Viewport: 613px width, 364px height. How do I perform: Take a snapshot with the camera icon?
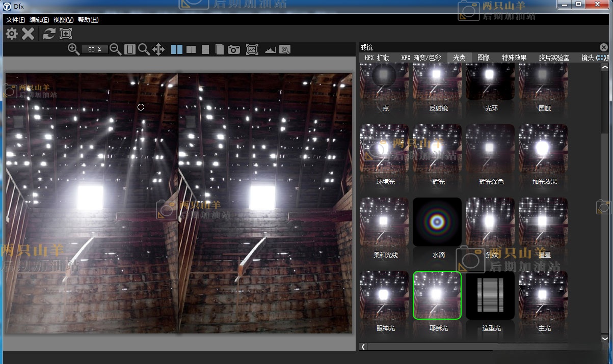(x=234, y=49)
